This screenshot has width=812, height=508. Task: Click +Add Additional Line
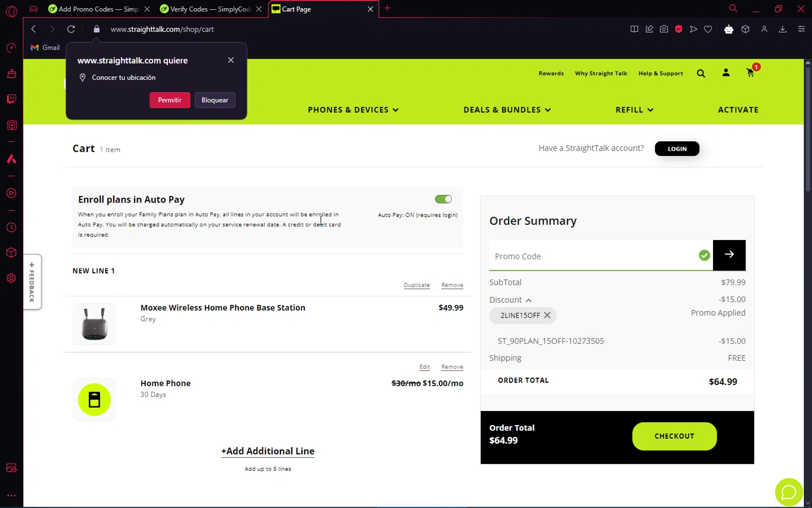click(x=268, y=451)
